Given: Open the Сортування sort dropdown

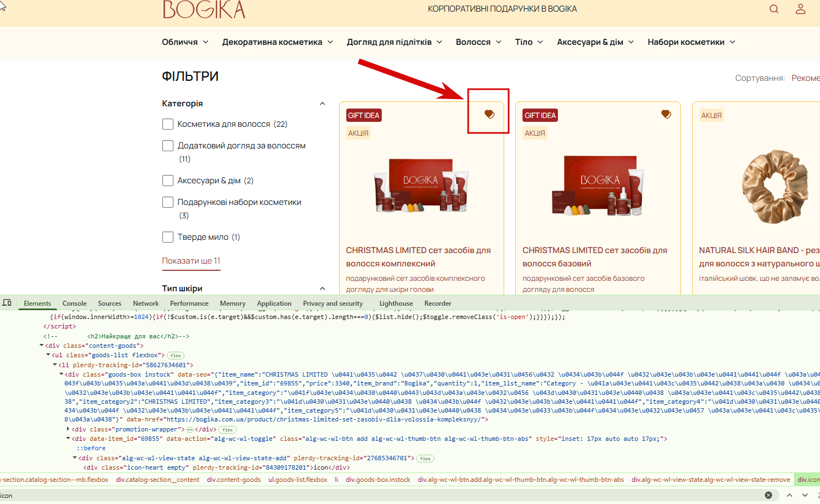Looking at the screenshot, I should click(806, 78).
